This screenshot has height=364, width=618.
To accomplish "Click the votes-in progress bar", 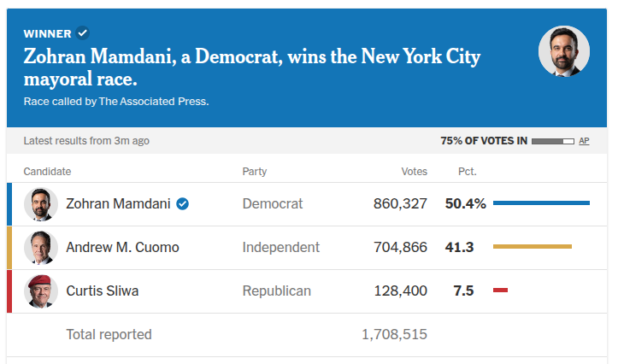I will tap(553, 141).
